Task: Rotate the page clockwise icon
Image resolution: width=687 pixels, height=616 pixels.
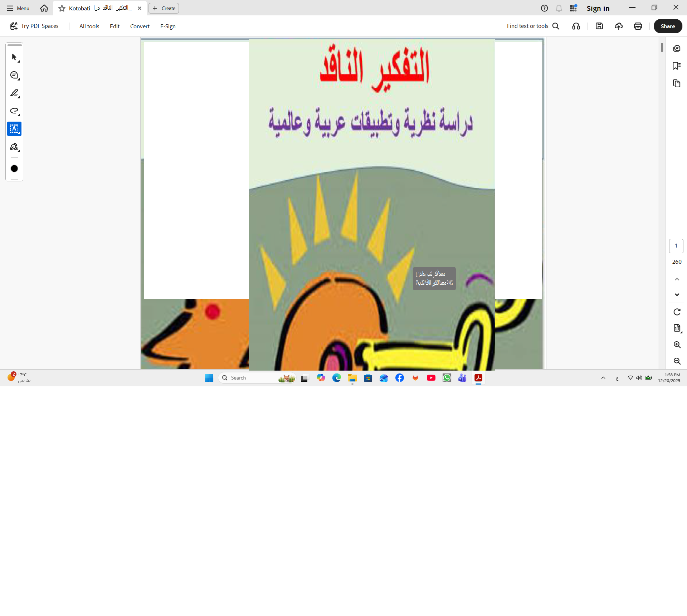Action: 677,312
